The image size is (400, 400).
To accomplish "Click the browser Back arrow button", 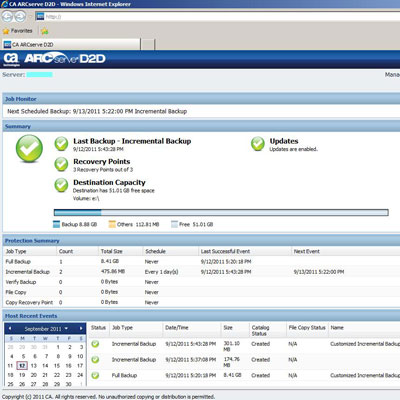I will (x=7, y=16).
